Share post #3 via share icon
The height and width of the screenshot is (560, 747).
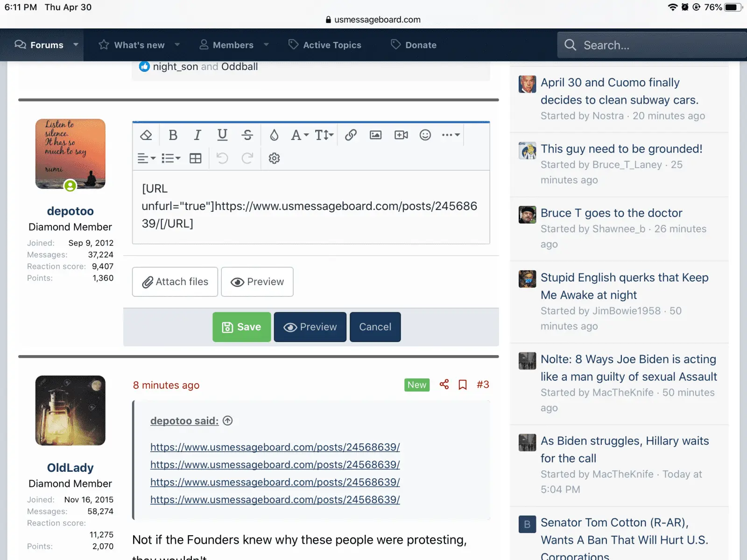[444, 385]
